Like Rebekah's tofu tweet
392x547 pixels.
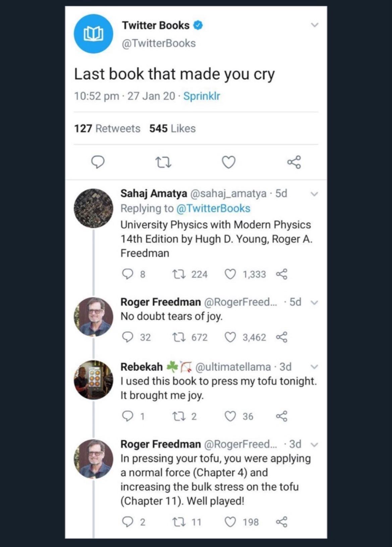pos(230,416)
